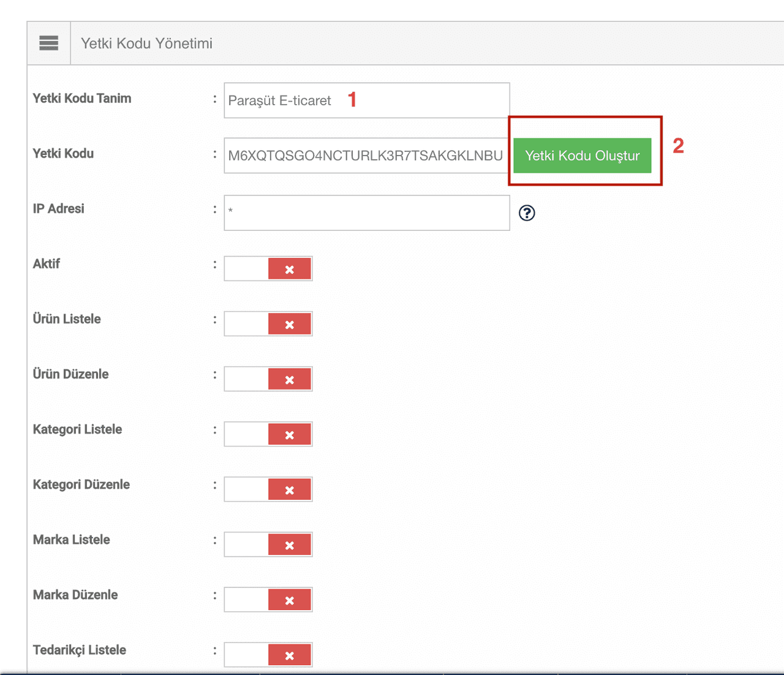This screenshot has width=784, height=675.
Task: Toggle the Aktif switch
Action: (268, 269)
